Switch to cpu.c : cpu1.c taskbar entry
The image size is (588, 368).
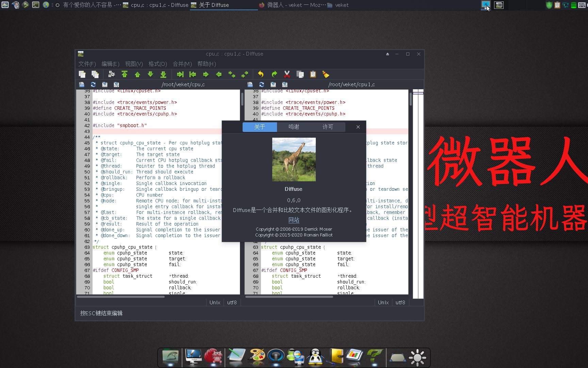click(156, 5)
